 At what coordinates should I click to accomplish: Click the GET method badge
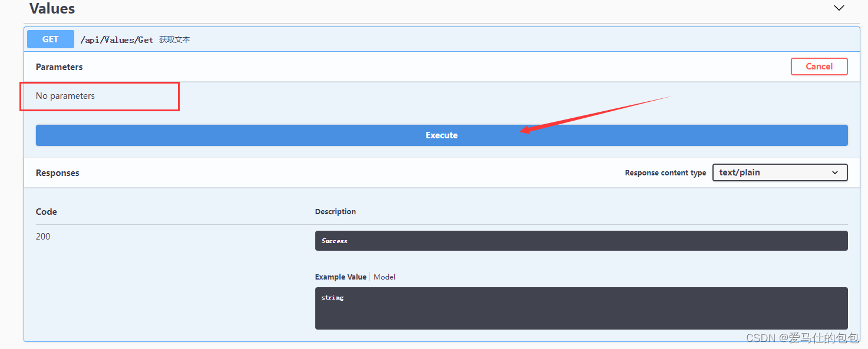pos(51,39)
